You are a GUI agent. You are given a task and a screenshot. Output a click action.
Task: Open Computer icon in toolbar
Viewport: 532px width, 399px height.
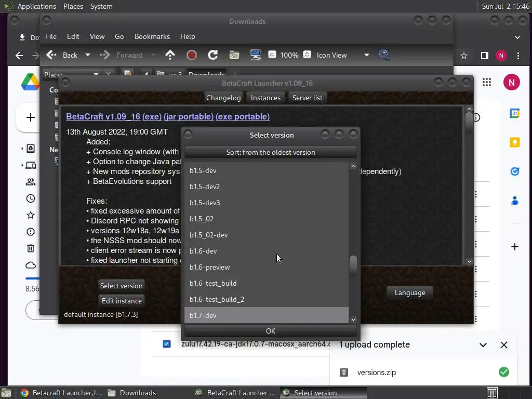(256, 55)
